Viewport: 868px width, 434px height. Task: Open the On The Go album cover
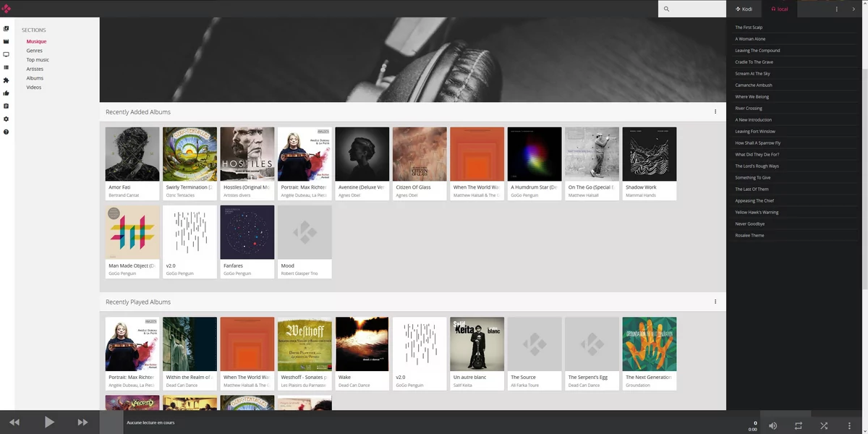pos(592,154)
